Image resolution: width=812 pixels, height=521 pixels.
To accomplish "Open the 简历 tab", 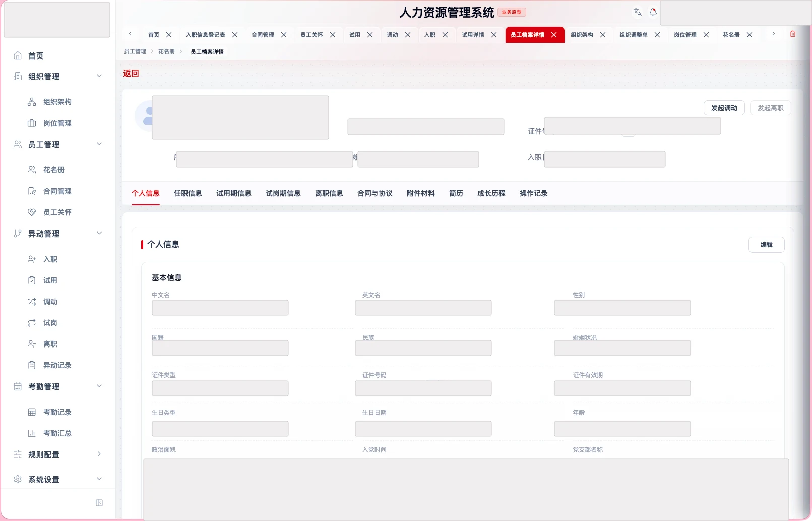I will click(456, 193).
